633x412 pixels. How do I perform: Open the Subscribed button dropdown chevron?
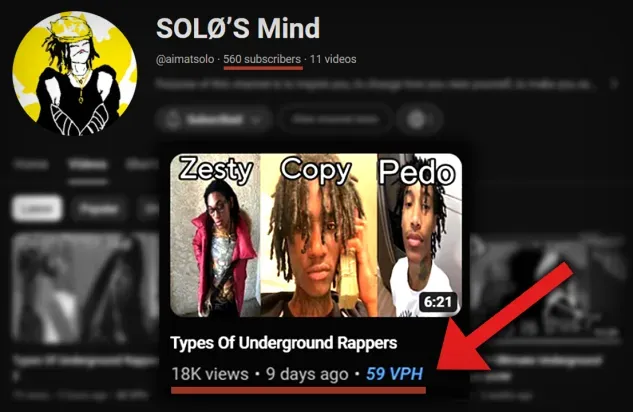256,119
